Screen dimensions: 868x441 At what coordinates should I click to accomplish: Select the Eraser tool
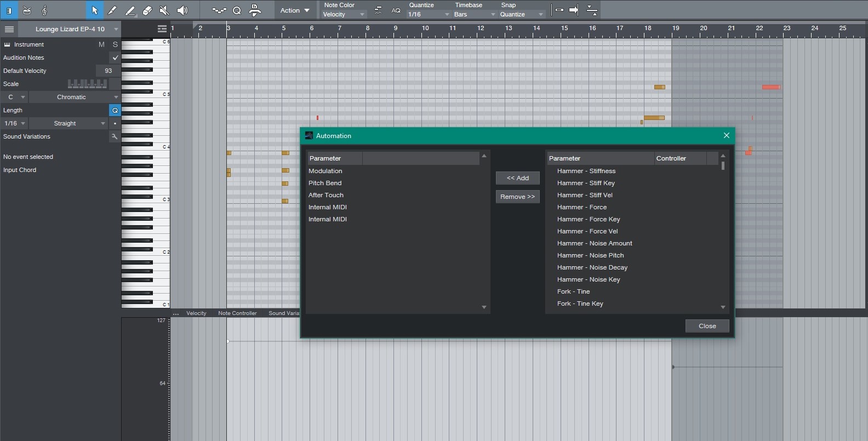point(147,10)
